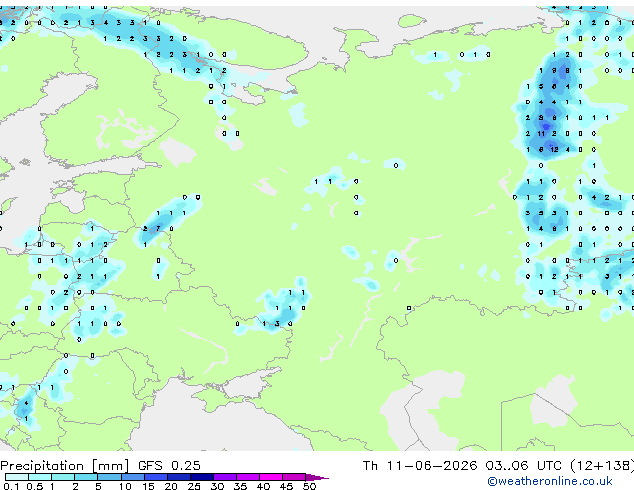This screenshot has height=490, width=634.
Task: Click the 35–40 mm violet legend swatch
Action: tap(247, 477)
